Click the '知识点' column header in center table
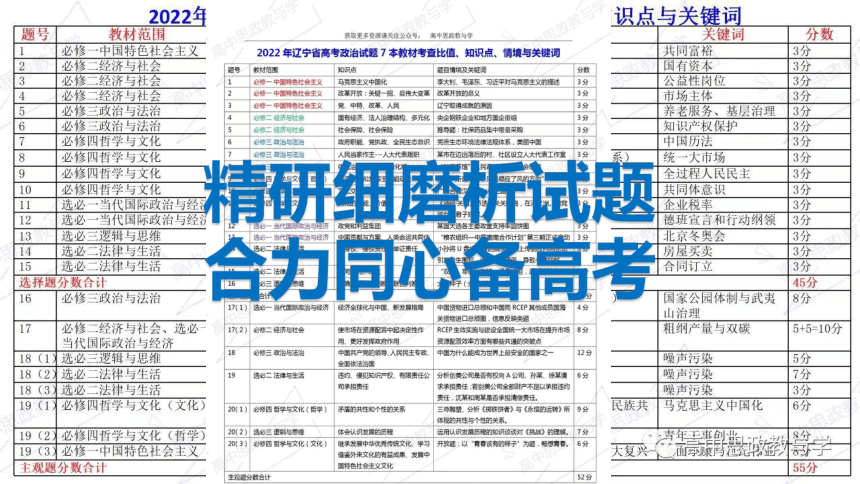This screenshot has height=484, width=860. tap(347, 70)
